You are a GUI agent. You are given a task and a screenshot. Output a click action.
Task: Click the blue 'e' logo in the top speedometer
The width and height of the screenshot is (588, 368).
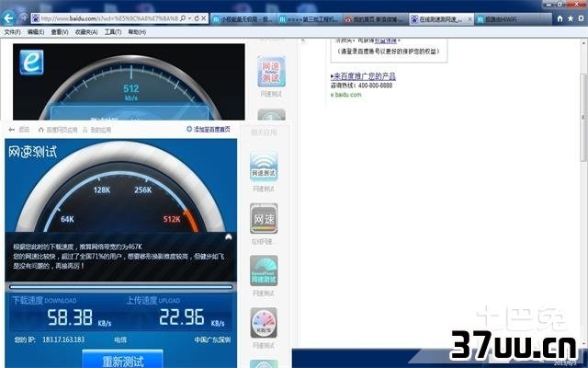(x=31, y=62)
